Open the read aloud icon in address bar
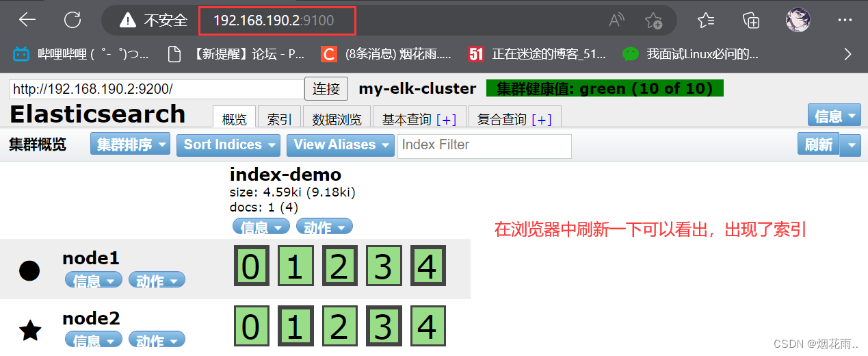The width and height of the screenshot is (868, 356). [616, 21]
